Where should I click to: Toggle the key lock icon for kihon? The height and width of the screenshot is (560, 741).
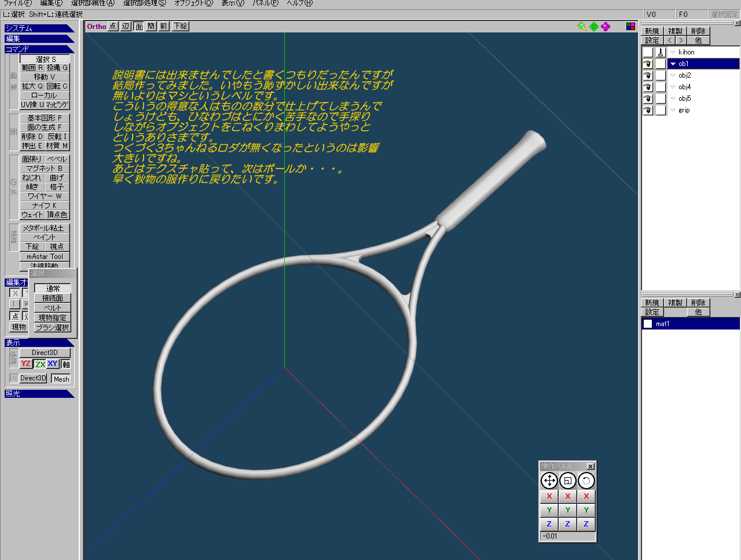coord(661,52)
